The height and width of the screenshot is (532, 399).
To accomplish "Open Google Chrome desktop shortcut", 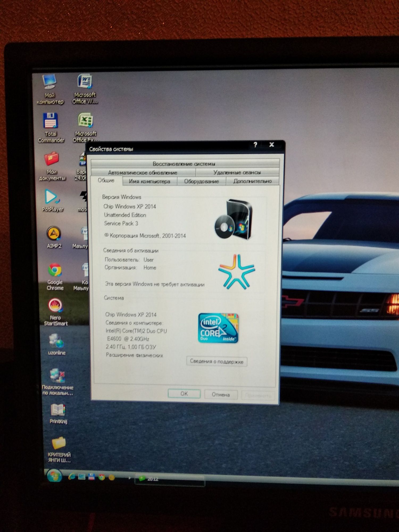I will tap(55, 276).
